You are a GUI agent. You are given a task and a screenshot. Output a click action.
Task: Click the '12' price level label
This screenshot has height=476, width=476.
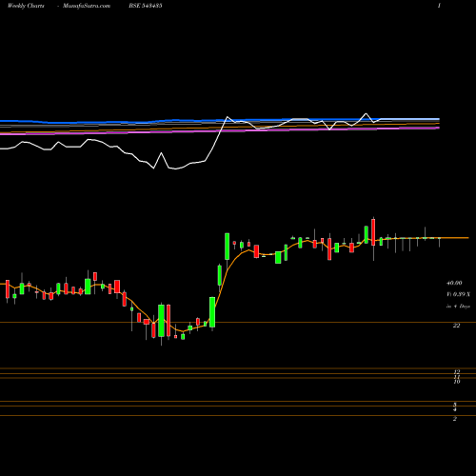(457, 371)
